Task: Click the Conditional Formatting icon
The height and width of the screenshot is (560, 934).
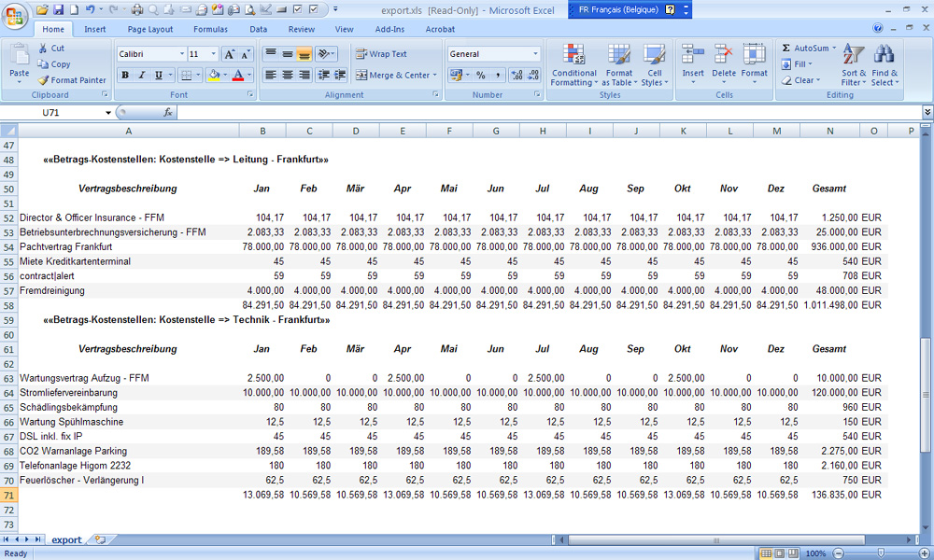Action: 573,54
